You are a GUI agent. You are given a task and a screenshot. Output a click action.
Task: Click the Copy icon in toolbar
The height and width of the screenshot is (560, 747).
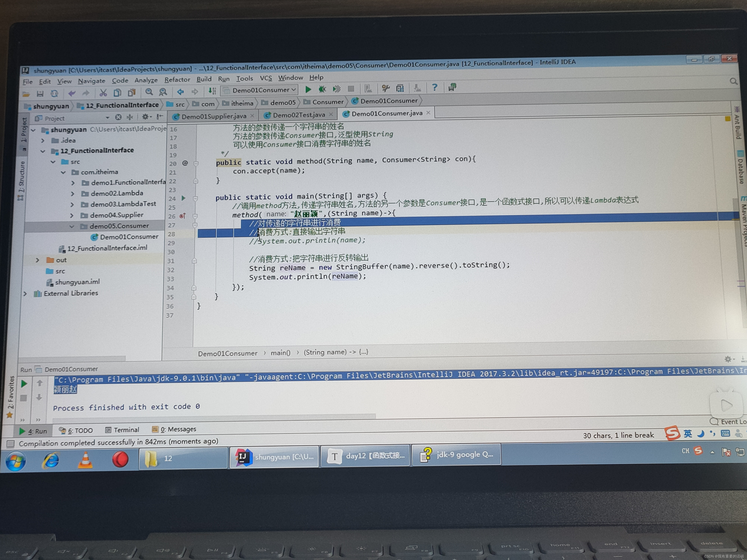(x=117, y=92)
